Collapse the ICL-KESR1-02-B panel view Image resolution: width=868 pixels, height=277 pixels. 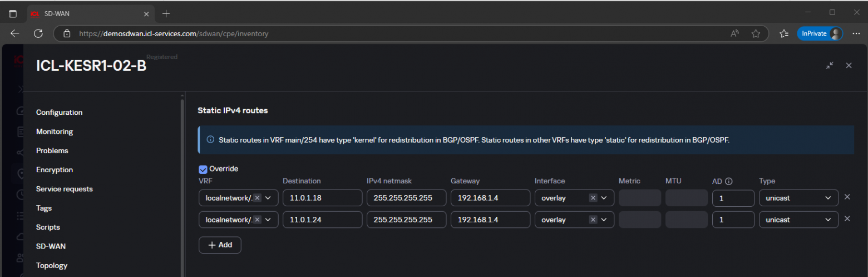coord(830,66)
